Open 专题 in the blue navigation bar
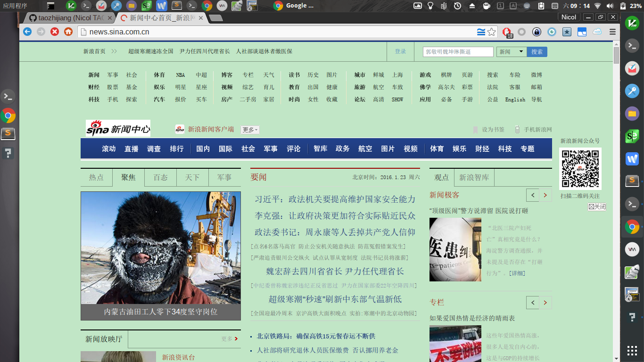The width and height of the screenshot is (644, 362). (527, 148)
